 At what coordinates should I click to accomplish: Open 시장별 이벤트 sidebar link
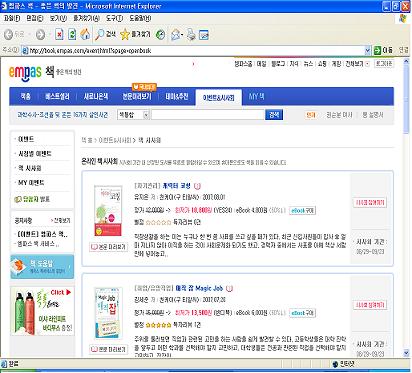point(34,154)
